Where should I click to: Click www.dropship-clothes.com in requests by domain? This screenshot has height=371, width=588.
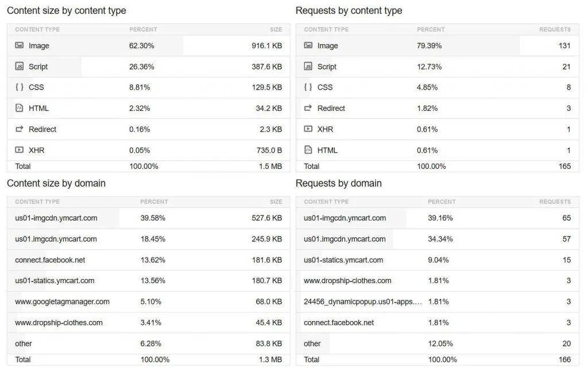click(x=347, y=281)
